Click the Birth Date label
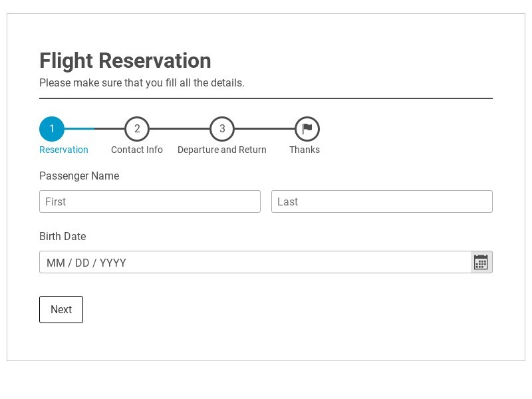 click(63, 237)
